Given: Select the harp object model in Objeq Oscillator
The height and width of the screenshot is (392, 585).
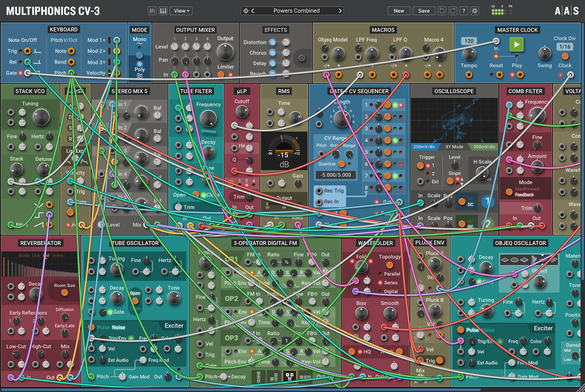Looking at the screenshot, I should [x=533, y=260].
